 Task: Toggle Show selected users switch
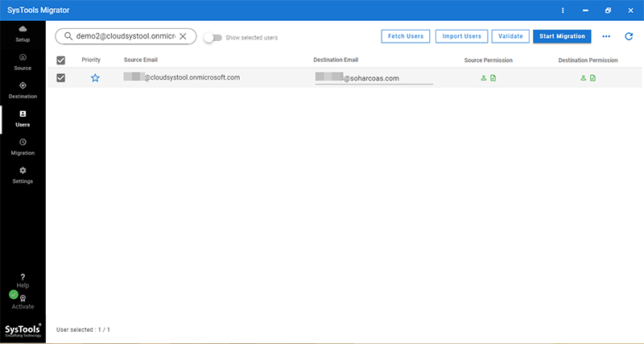(213, 37)
